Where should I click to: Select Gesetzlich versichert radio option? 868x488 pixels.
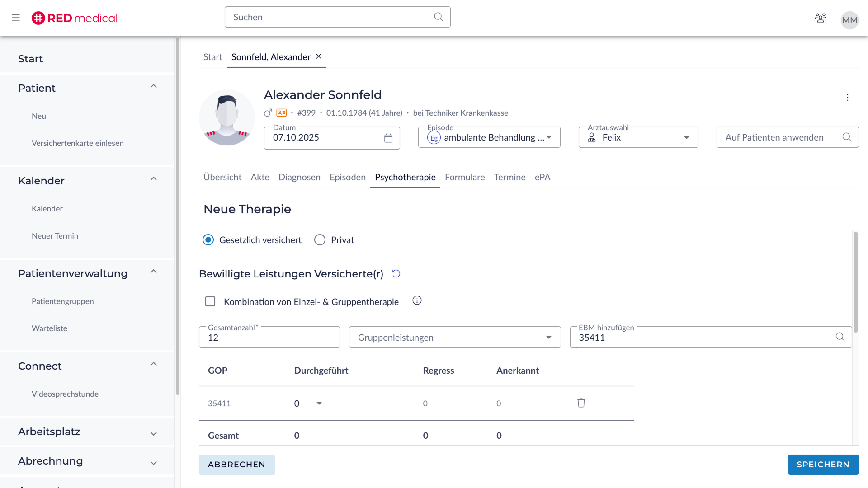click(208, 240)
